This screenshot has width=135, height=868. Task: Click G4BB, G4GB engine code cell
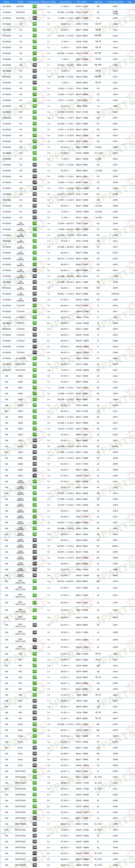coord(115,12)
